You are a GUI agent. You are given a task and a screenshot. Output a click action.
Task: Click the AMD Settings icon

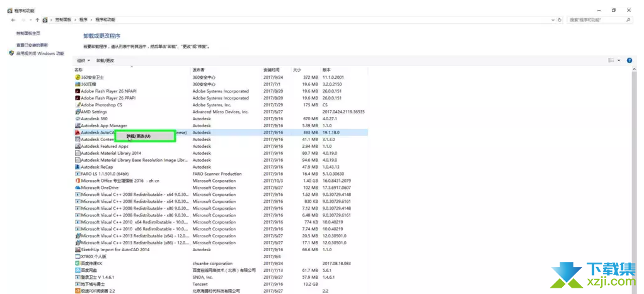point(78,111)
